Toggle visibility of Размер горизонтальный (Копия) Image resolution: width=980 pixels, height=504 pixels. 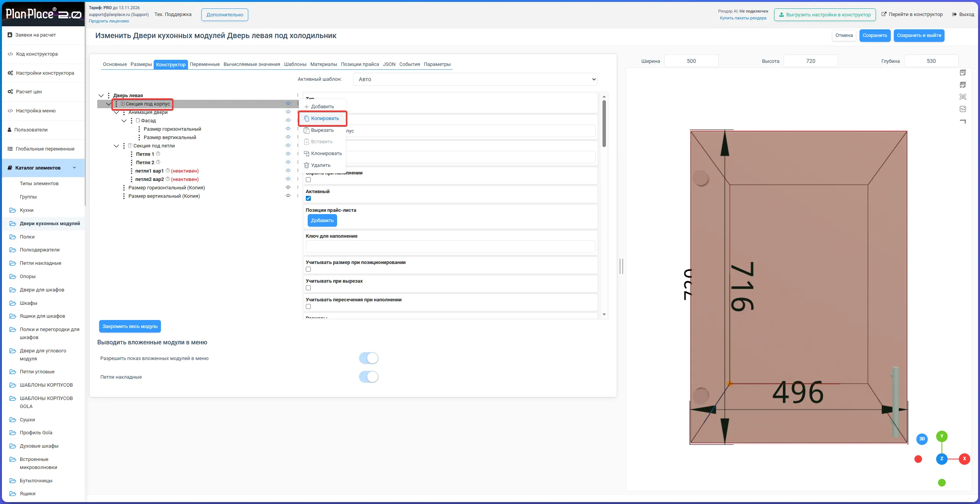click(x=288, y=187)
